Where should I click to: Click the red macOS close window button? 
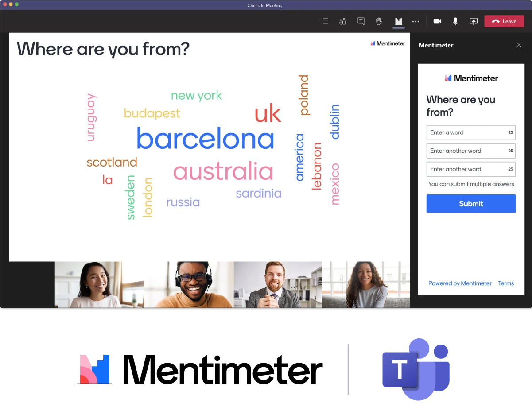click(x=4, y=4)
